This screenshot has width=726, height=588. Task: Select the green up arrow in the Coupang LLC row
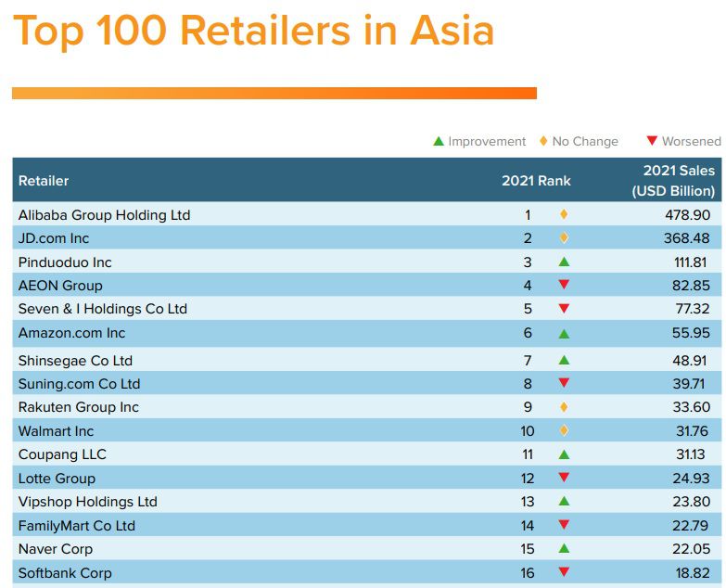coord(564,454)
